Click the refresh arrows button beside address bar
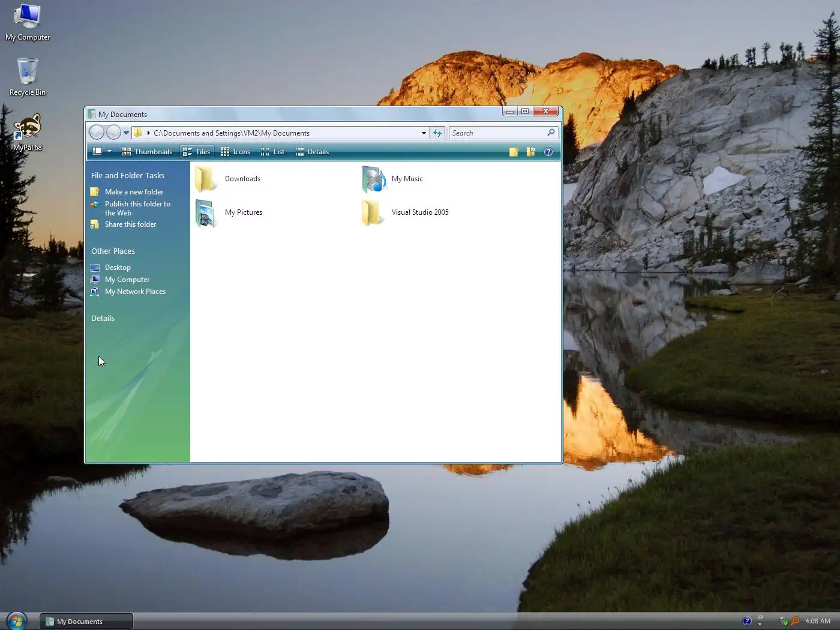The image size is (840, 630). tap(437, 133)
